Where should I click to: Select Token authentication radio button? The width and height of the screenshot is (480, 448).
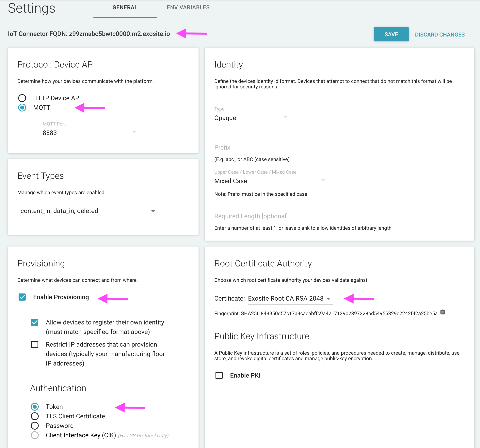tap(35, 407)
